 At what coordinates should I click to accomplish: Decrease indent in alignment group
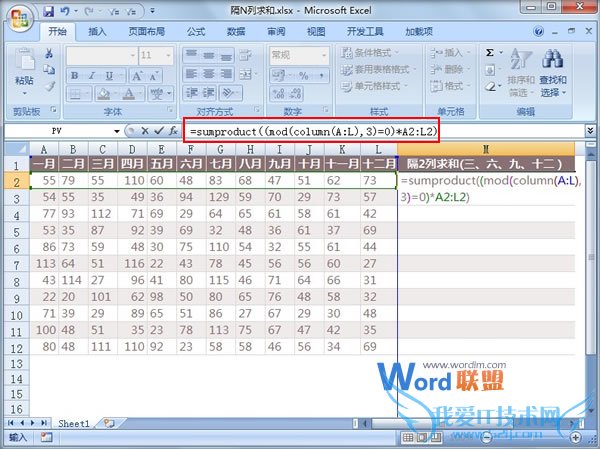pos(191,93)
